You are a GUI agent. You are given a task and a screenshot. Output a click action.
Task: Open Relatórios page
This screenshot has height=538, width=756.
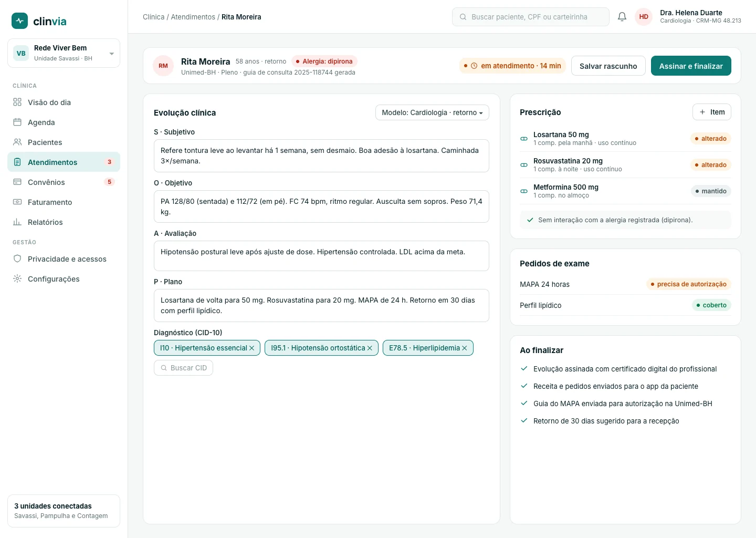coord(64,222)
